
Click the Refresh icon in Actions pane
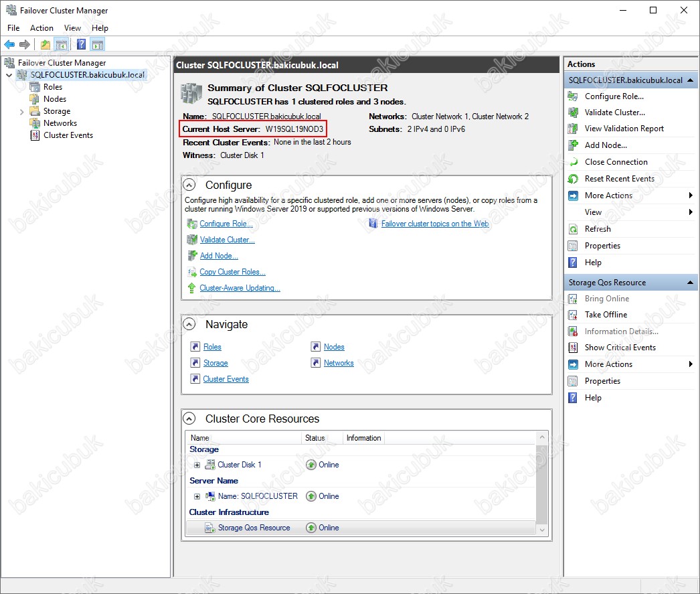click(x=573, y=229)
